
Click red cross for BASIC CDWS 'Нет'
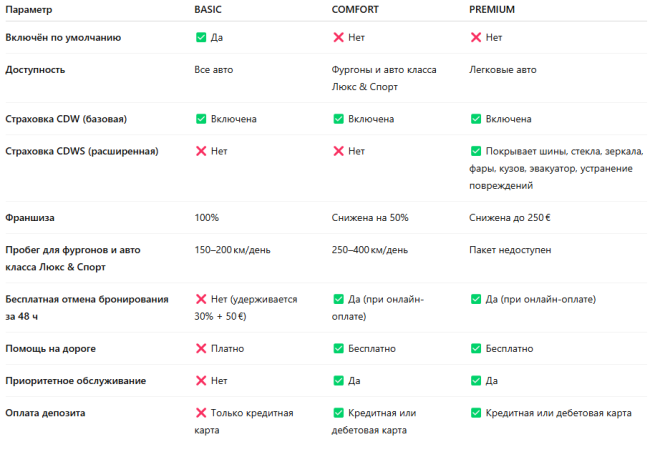pos(201,151)
